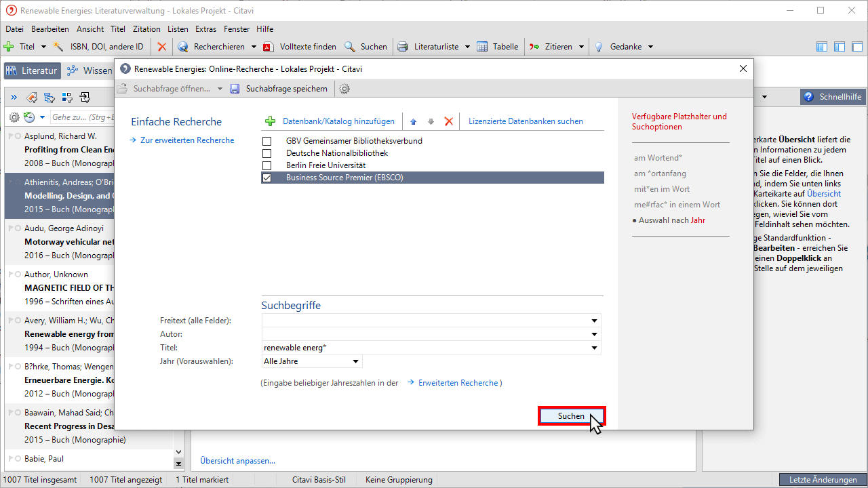Select the Asplund, Richard W. entry
Viewport: 868px width, 488px height.
[60, 150]
